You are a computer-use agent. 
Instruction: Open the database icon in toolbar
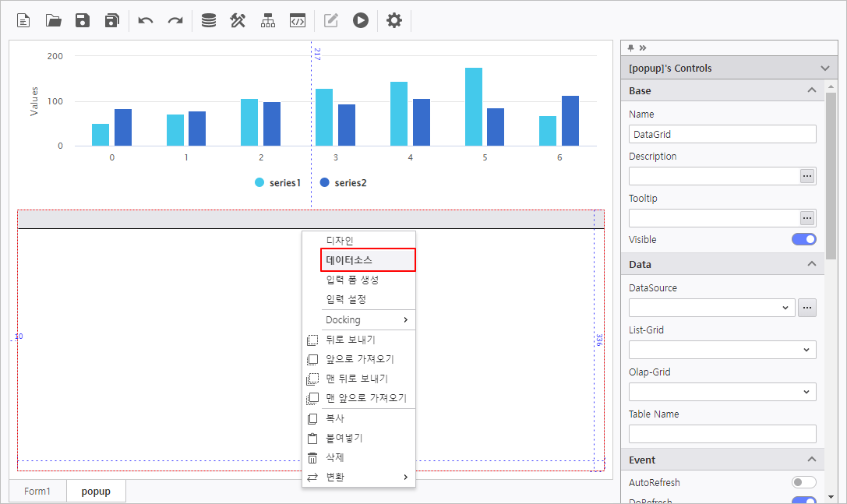pyautogui.click(x=209, y=21)
